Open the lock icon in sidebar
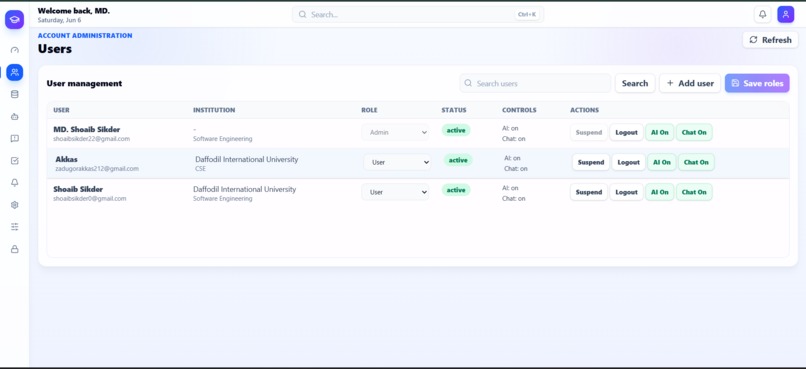Viewport: 806px width, 369px height. 14,249
